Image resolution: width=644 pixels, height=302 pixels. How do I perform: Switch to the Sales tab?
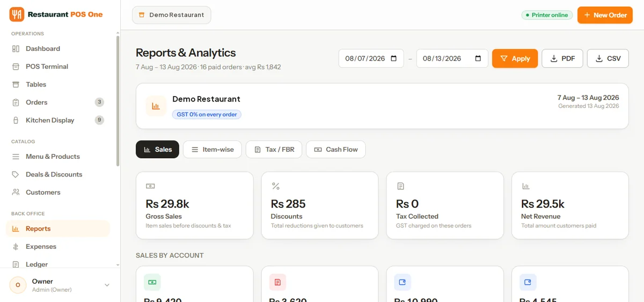(x=157, y=149)
